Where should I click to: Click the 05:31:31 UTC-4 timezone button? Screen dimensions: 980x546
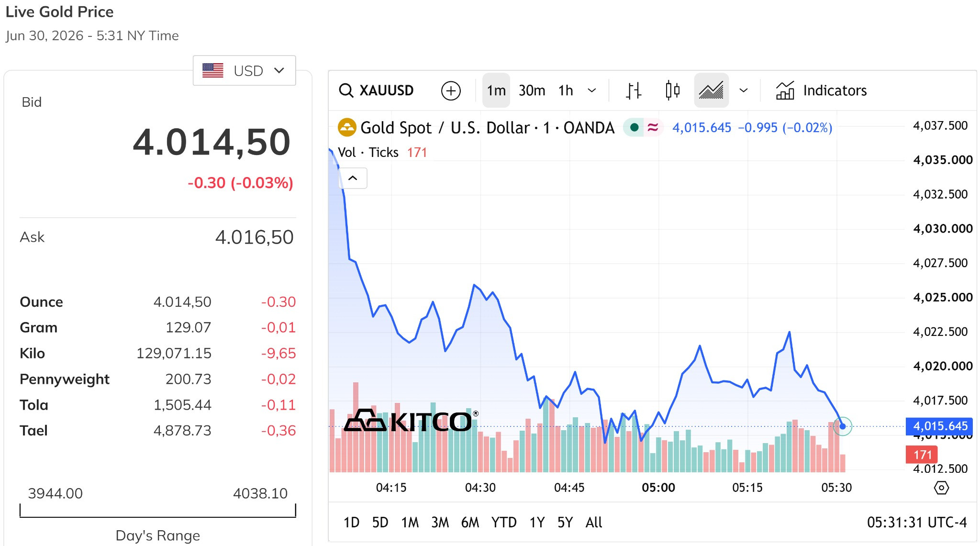click(917, 522)
